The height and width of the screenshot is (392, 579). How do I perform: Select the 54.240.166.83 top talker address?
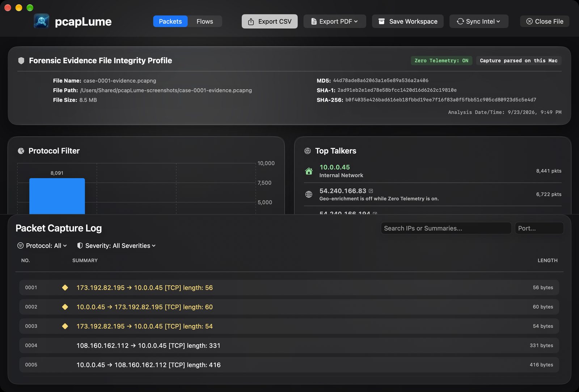pyautogui.click(x=343, y=191)
